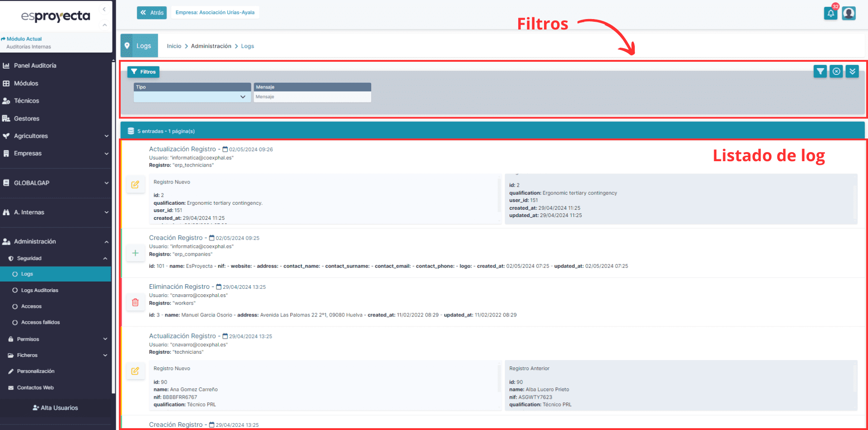The width and height of the screenshot is (868, 430).
Task: Select Accesos fallidos menu item
Action: (40, 322)
